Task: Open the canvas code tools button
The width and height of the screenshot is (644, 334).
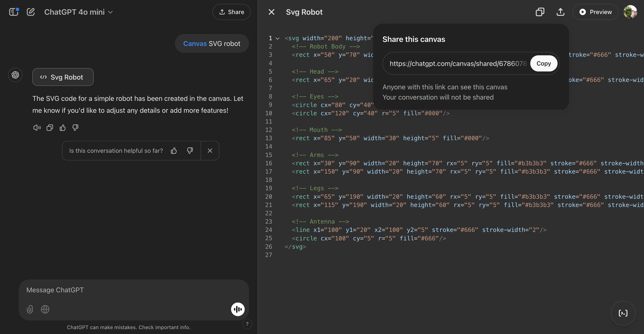Action: click(x=623, y=313)
